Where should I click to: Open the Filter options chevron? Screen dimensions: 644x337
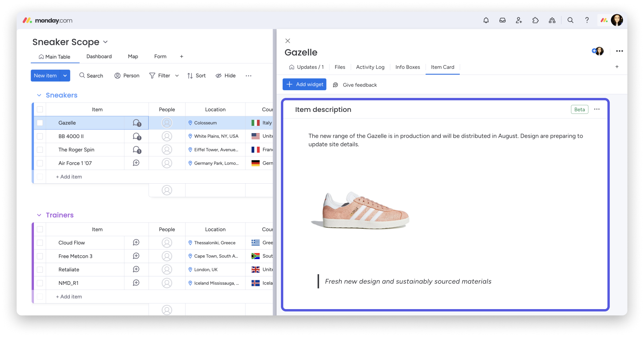tap(177, 76)
